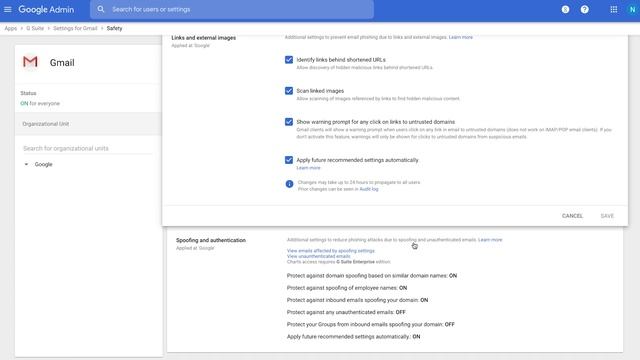Open Learn more under Apply future settings

click(x=308, y=168)
